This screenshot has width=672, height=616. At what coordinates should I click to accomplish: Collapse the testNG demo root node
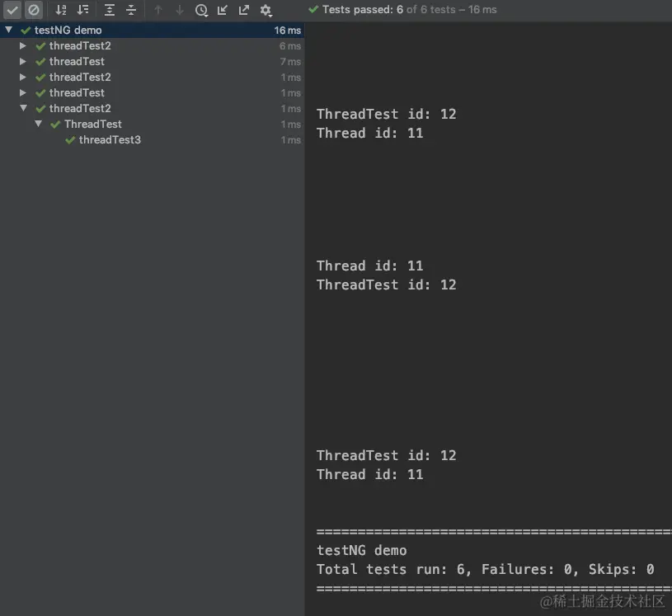[8, 30]
